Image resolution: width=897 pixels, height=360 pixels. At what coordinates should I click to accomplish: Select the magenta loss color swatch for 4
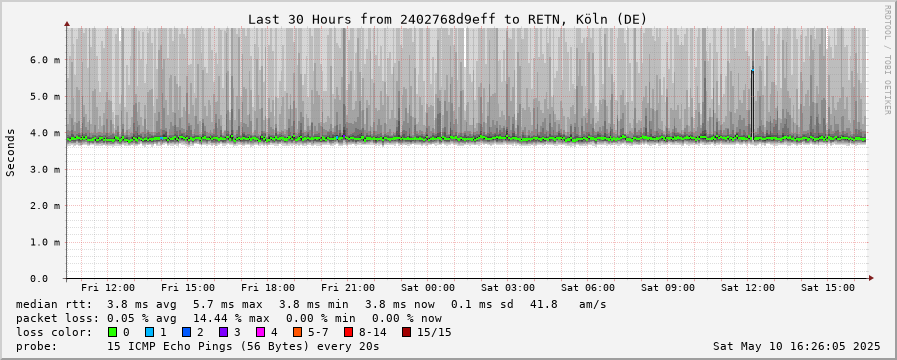(260, 332)
